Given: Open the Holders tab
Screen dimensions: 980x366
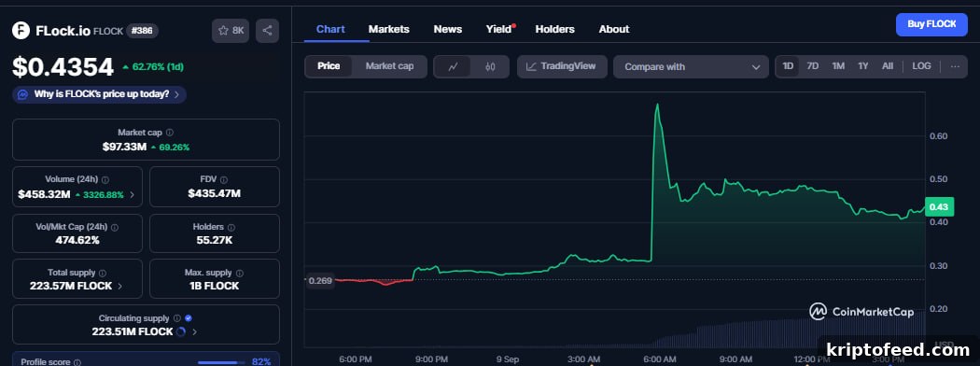Looking at the screenshot, I should (x=555, y=29).
